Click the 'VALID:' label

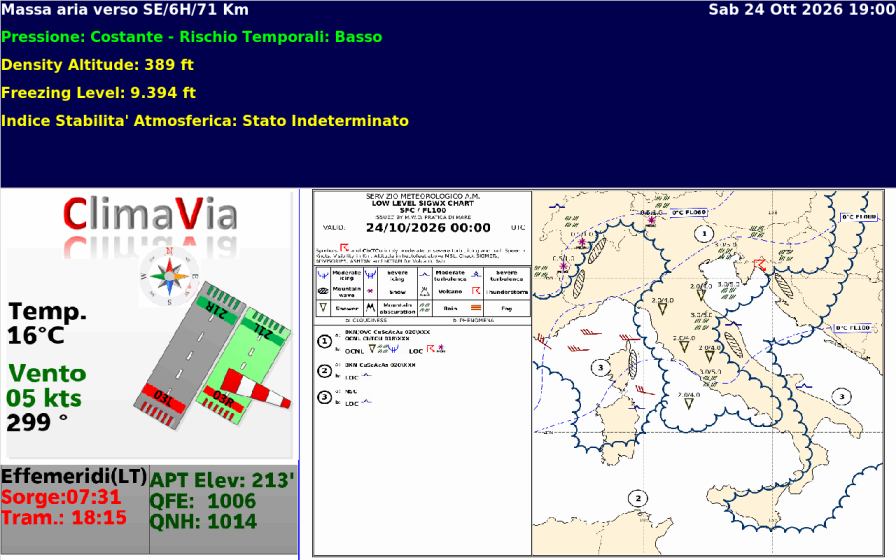tap(334, 227)
